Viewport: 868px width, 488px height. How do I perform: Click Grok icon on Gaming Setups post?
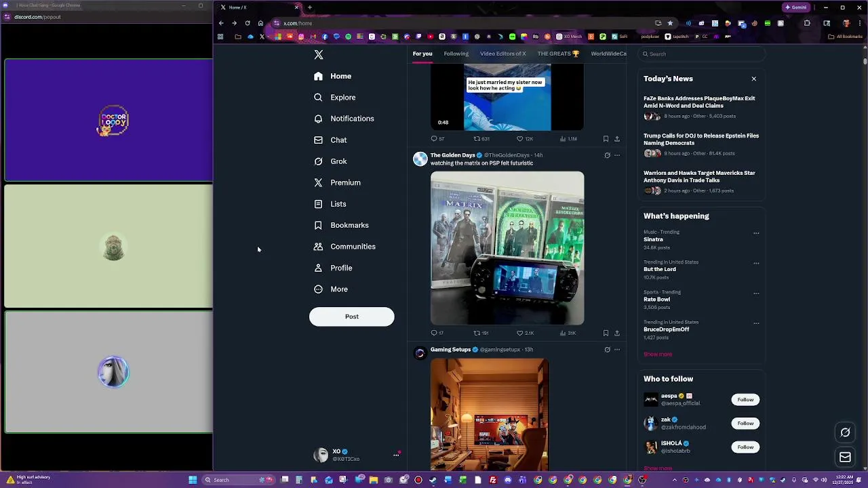tap(607, 350)
